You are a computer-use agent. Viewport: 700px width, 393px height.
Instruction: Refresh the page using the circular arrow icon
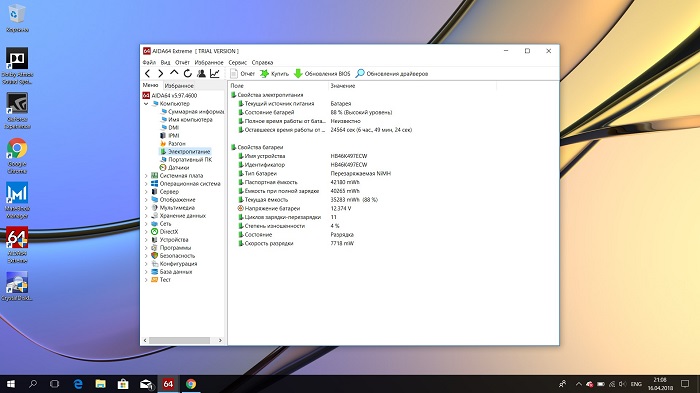click(188, 74)
